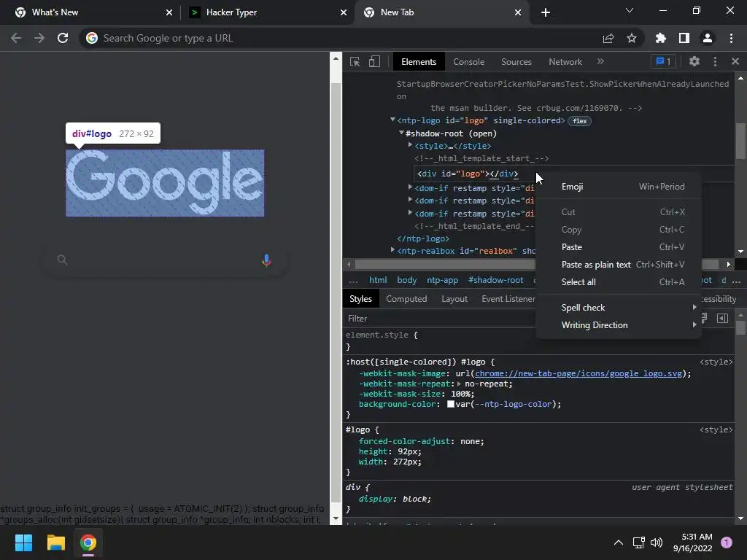Toggle the device toolbar icon in DevTools
This screenshot has height=560, width=747.
coord(374,61)
